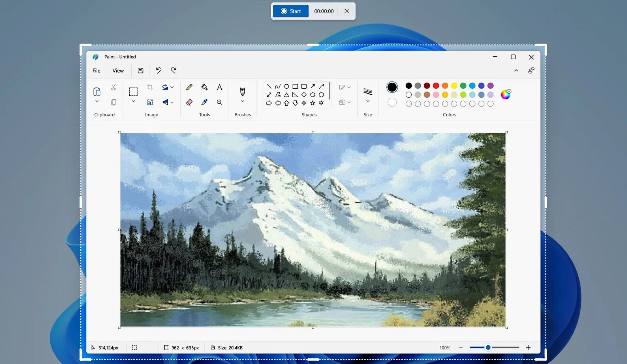Open the Brushes dropdown

pos(242,100)
